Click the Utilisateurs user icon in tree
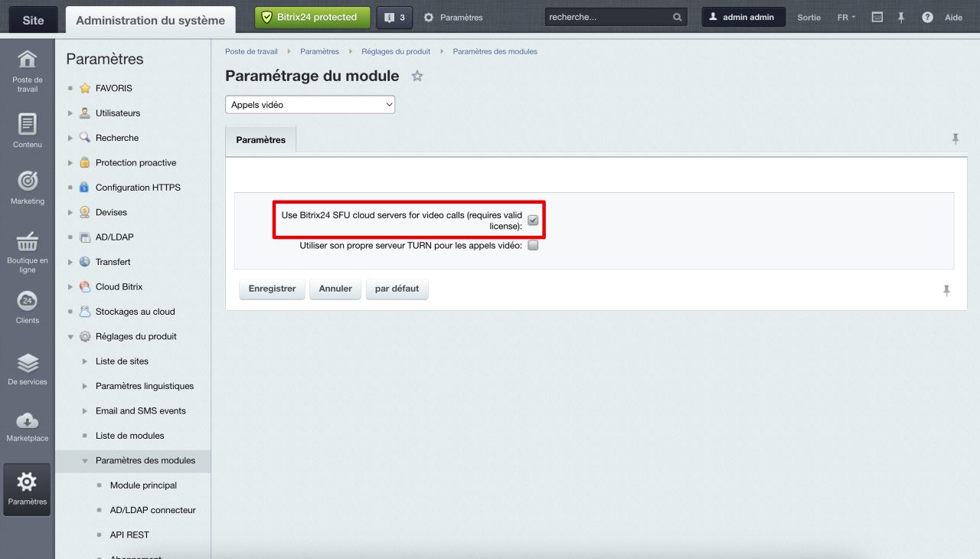Image resolution: width=980 pixels, height=559 pixels. click(85, 113)
